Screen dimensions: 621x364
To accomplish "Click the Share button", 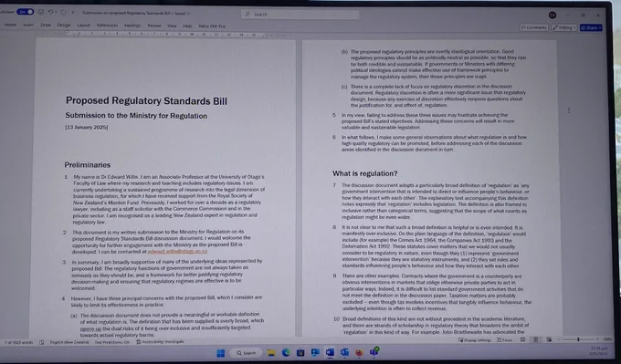I will [x=591, y=27].
